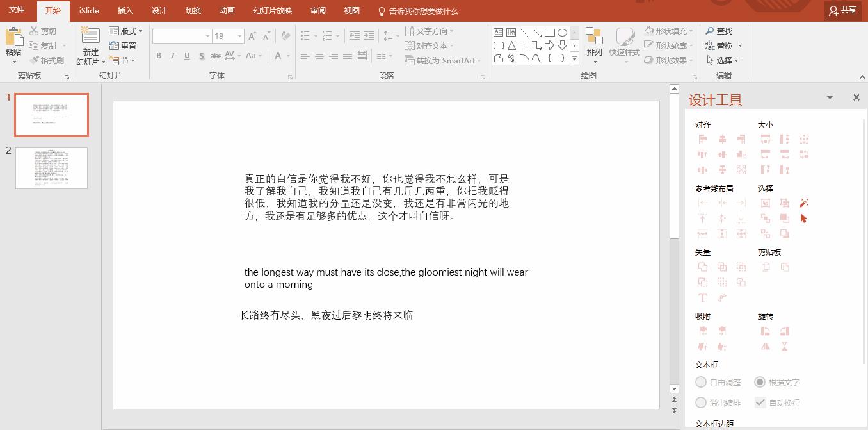Image resolution: width=868 pixels, height=430 pixels.
Task: Switch to the Animations (动画) tab
Action: tap(227, 10)
